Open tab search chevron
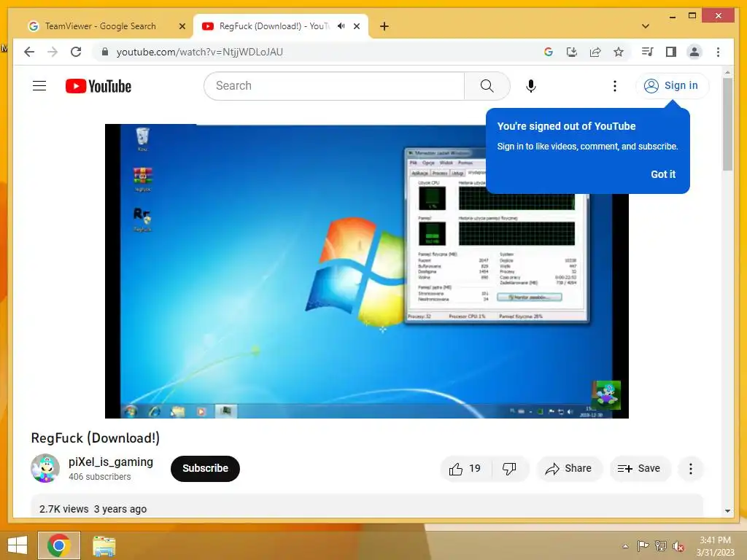Screen dimensions: 747x560 click(x=646, y=26)
